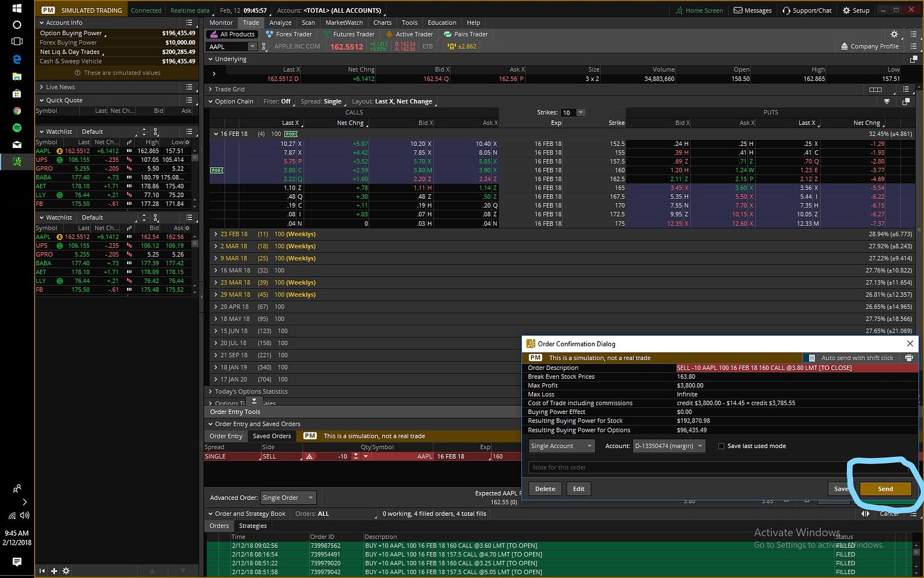Switch to Saved Orders tab
Viewport: 924px width, 578px height.
(x=272, y=436)
